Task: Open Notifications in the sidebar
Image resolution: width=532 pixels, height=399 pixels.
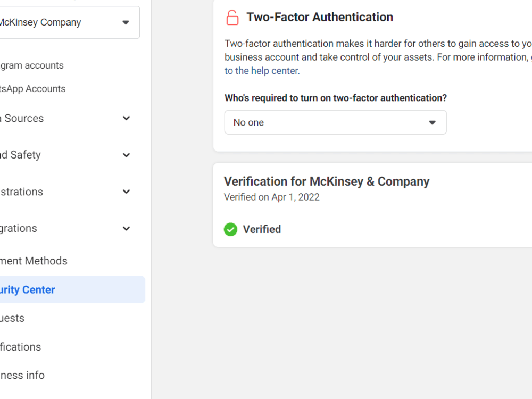Action: coord(20,347)
